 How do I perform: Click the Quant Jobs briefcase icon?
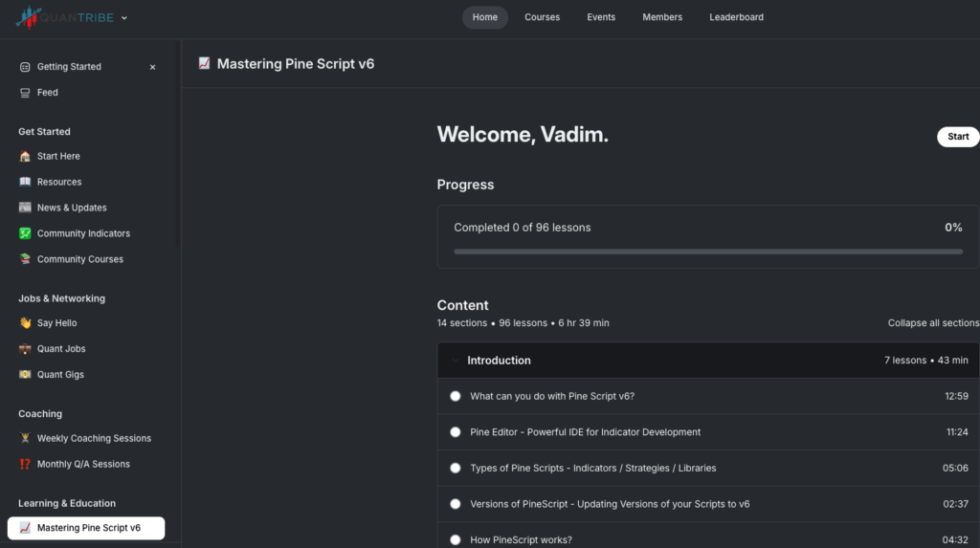click(25, 349)
